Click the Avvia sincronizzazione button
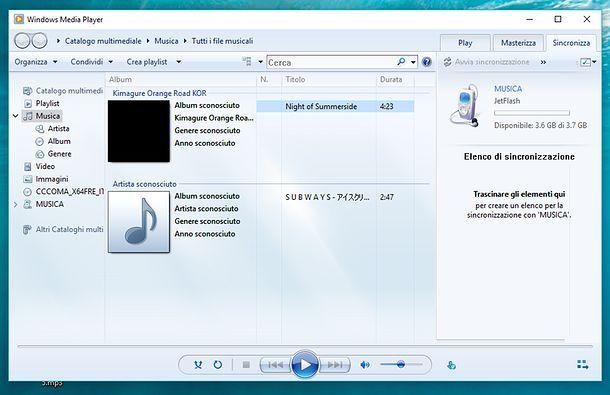The height and width of the screenshot is (395, 610). click(487, 62)
